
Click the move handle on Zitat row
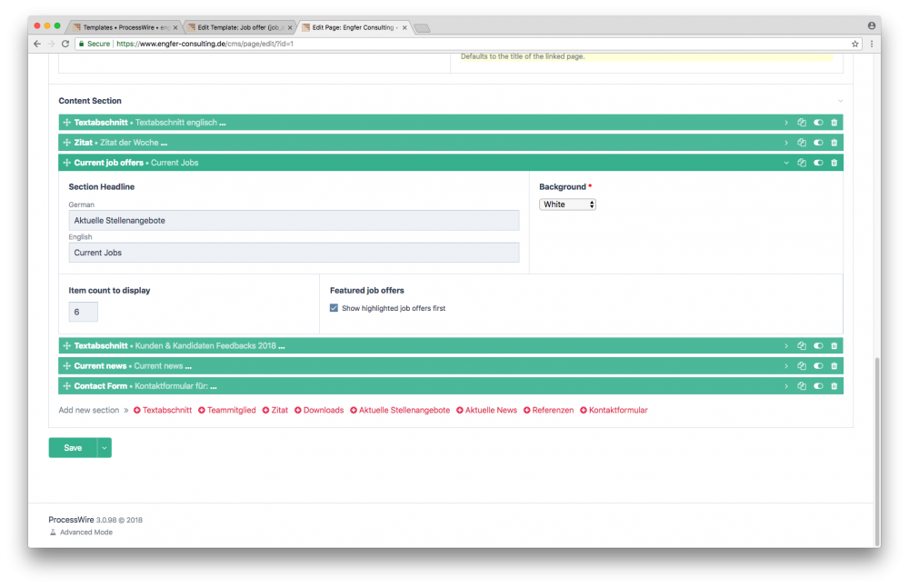click(67, 143)
